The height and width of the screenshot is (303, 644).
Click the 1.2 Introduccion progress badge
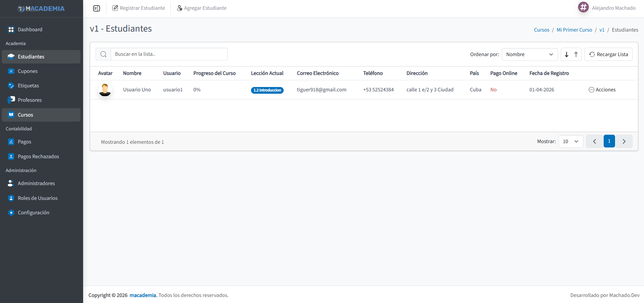pos(267,90)
